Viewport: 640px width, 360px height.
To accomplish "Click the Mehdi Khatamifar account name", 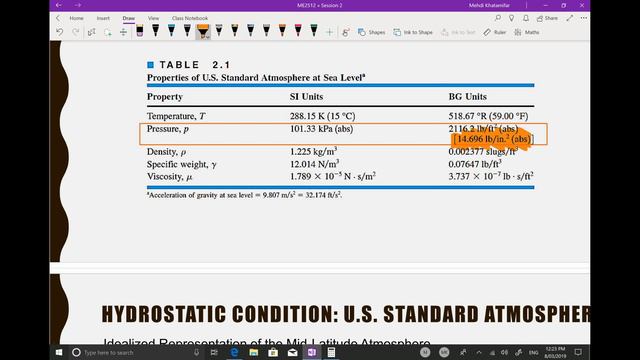I will pyautogui.click(x=489, y=5).
